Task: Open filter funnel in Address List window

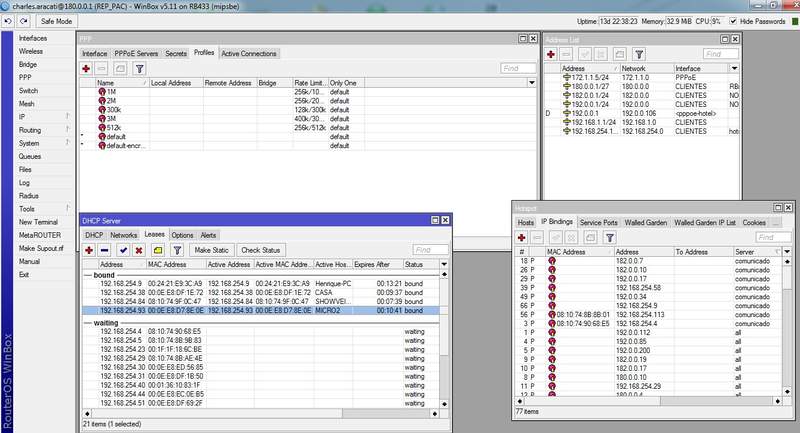Action: 639,54
